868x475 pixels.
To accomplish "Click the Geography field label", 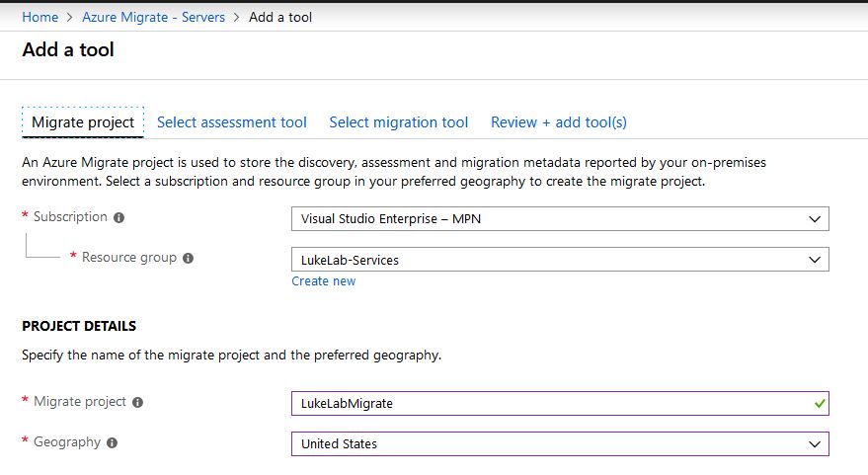I will click(x=67, y=442).
